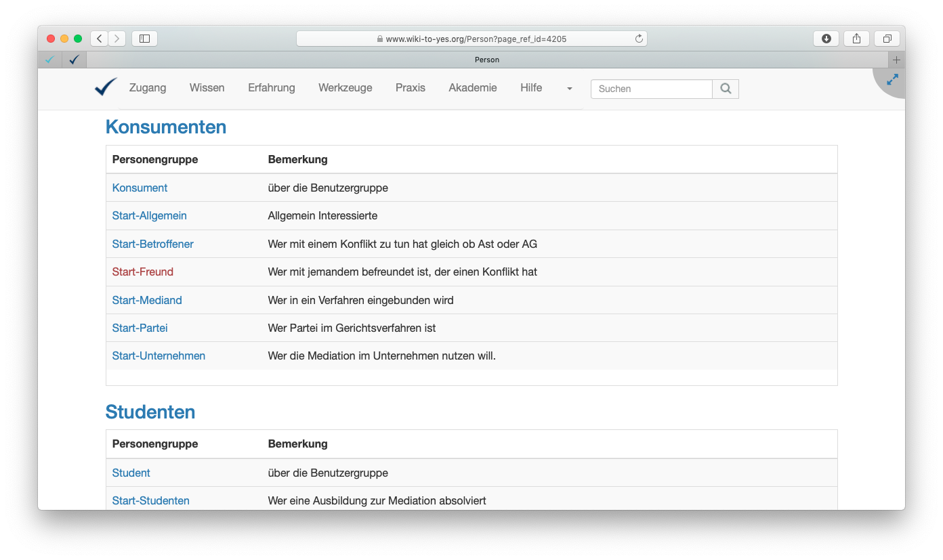The width and height of the screenshot is (943, 560).
Task: Open the Akademie menu item
Action: point(472,88)
